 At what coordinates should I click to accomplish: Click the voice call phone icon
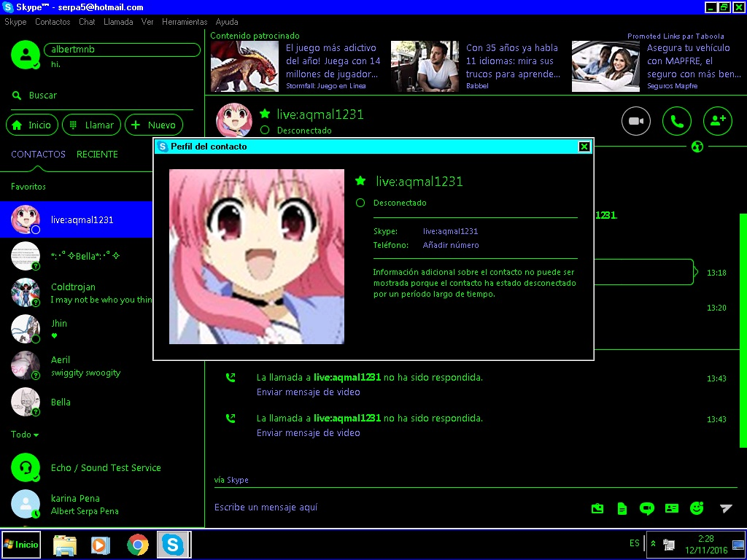[x=676, y=121]
